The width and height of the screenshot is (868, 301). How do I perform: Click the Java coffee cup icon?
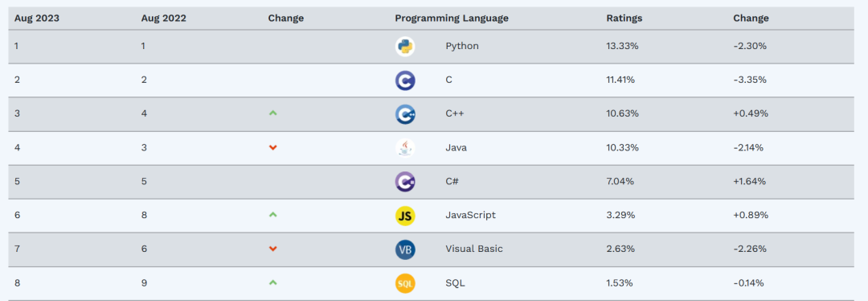(x=405, y=147)
